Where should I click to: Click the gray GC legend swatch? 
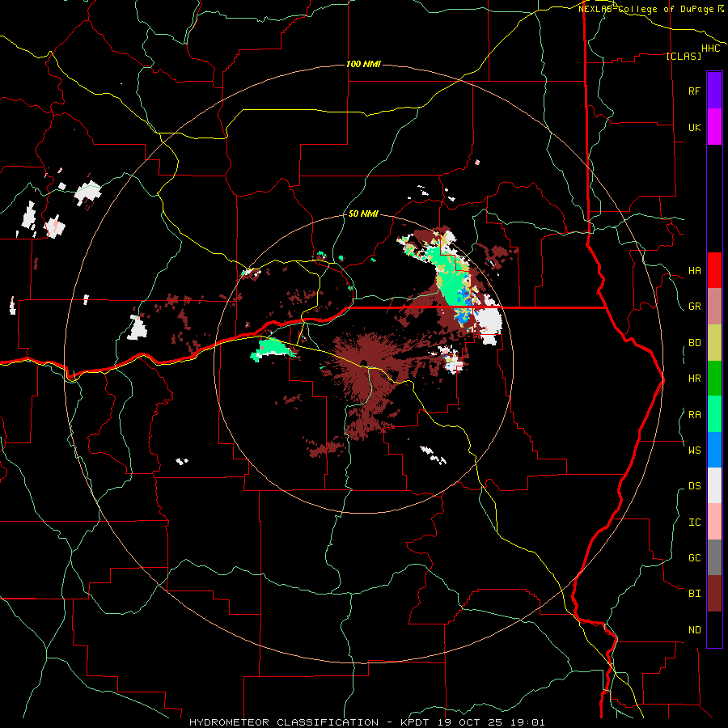714,557
